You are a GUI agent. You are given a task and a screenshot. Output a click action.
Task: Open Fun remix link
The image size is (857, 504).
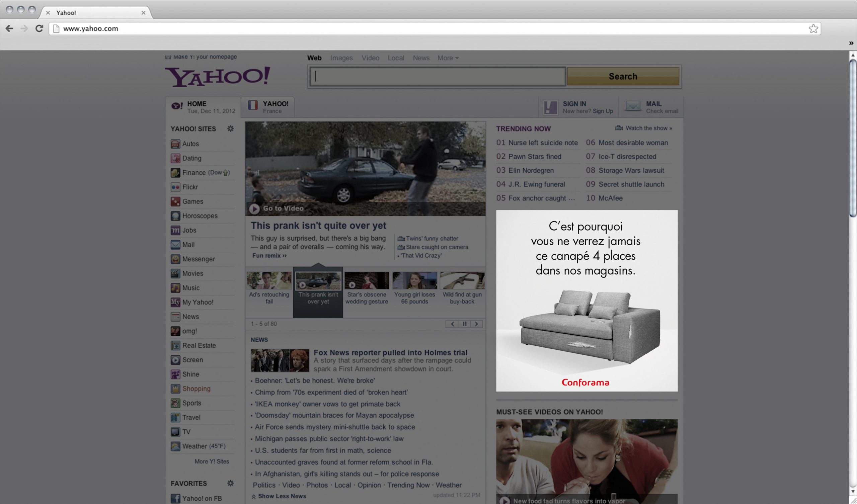coord(269,256)
